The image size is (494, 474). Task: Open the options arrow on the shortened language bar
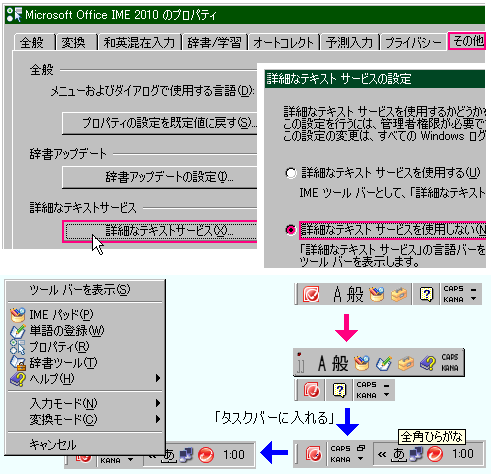click(x=386, y=395)
